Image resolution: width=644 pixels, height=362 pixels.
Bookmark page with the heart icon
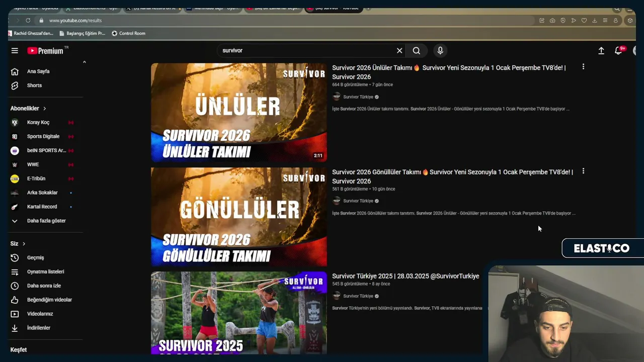pos(584,21)
